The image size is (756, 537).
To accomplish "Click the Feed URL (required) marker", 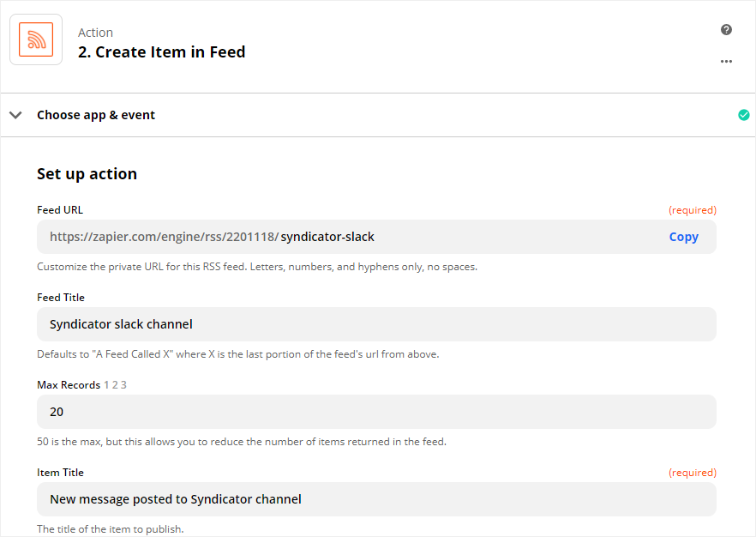I will pyautogui.click(x=693, y=210).
